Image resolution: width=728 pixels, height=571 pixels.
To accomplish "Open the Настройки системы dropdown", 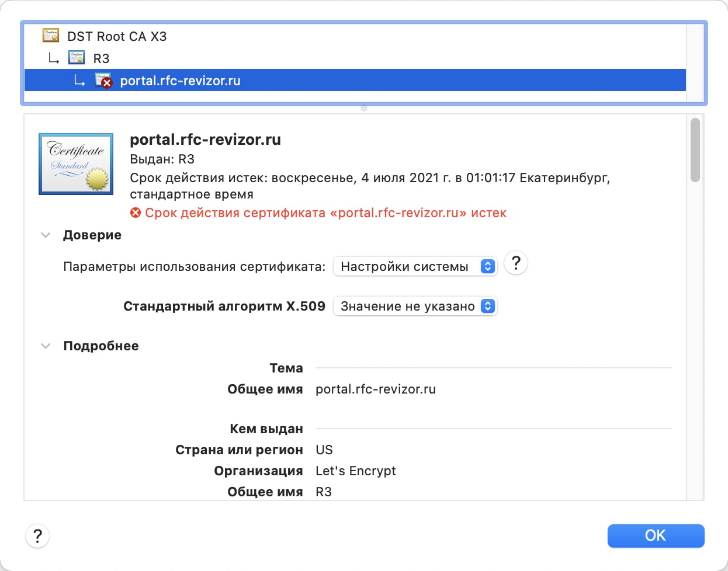I will (415, 266).
